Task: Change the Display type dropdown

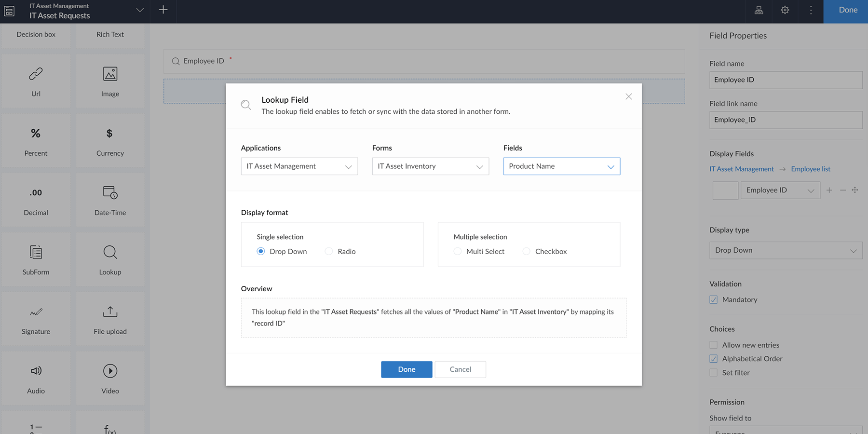Action: [785, 250]
